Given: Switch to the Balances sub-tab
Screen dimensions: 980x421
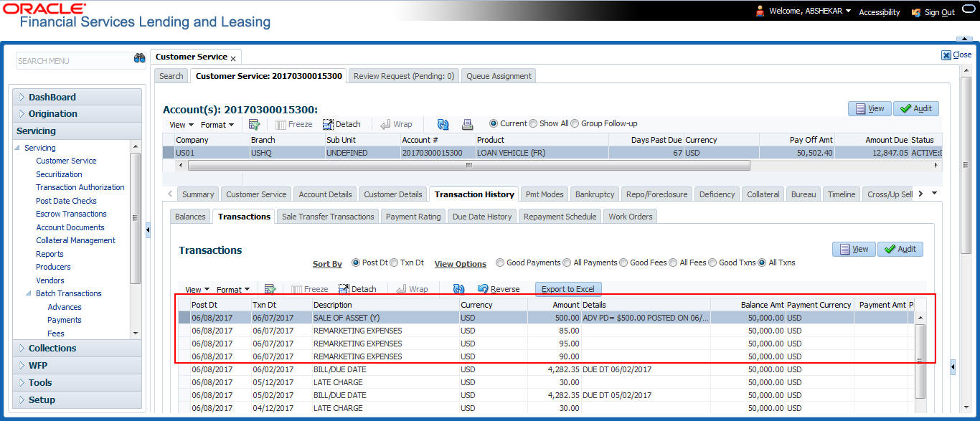Looking at the screenshot, I should pos(190,216).
